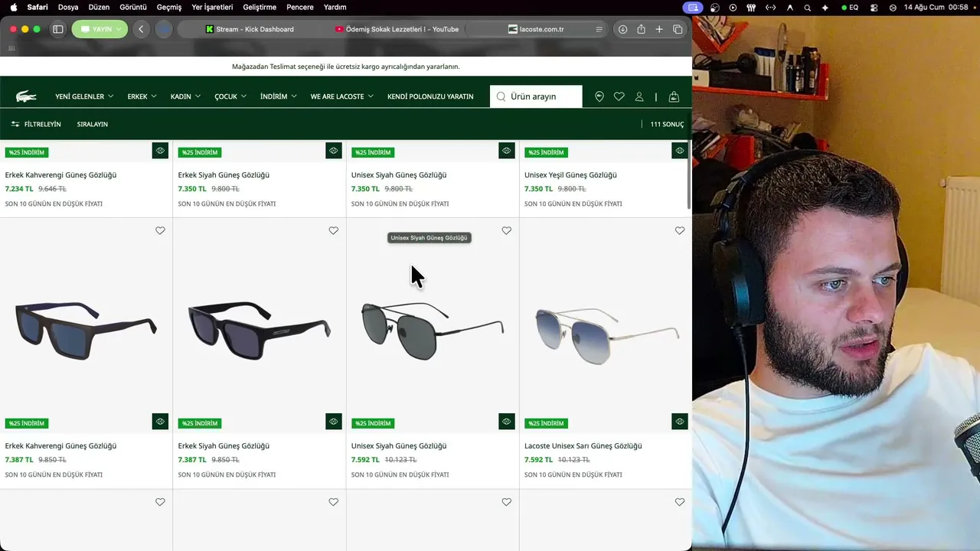Screen dimensions: 980x551
Task: Go back with Safari's back arrow
Action: [x=141, y=29]
